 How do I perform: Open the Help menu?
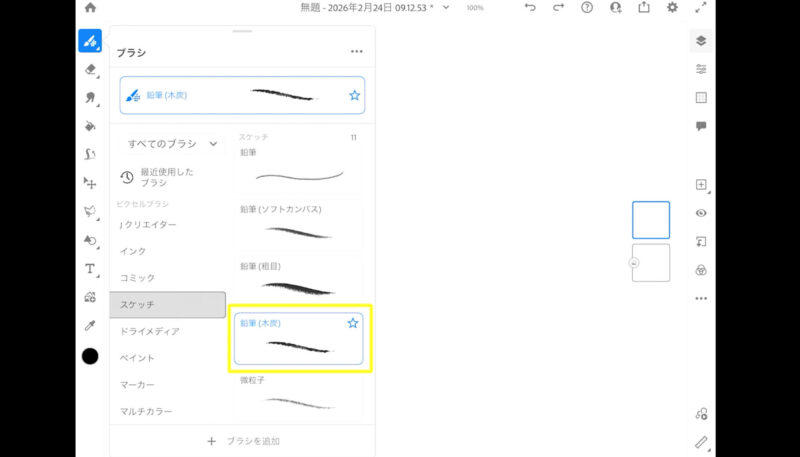(x=587, y=8)
